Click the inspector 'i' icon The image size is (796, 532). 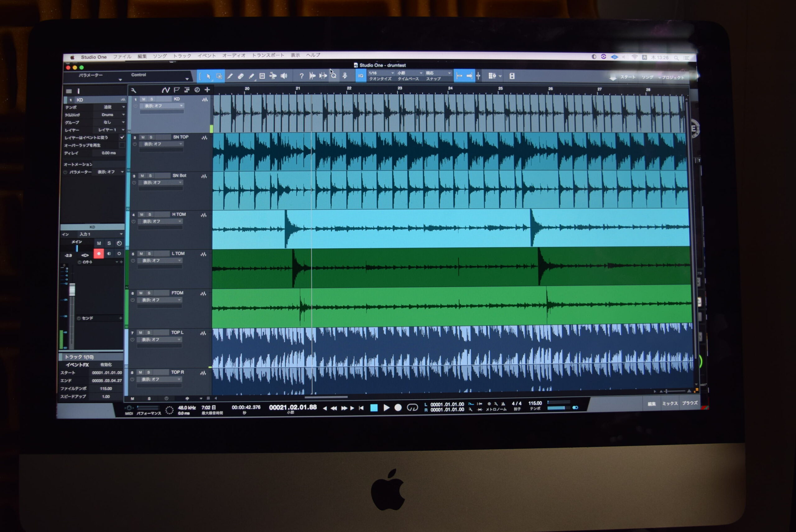click(78, 91)
